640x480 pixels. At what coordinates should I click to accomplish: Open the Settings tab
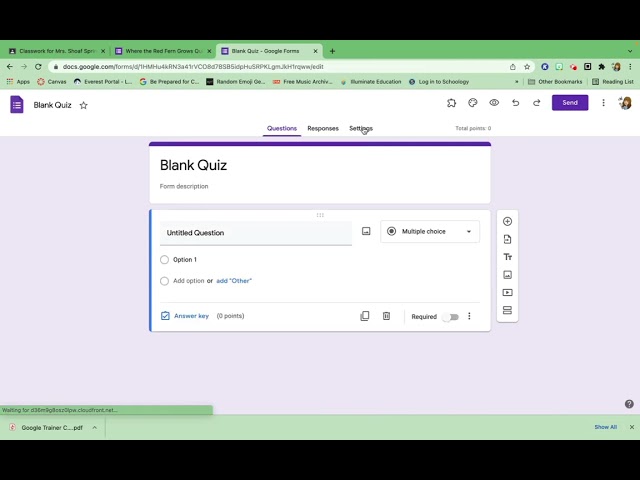(x=361, y=128)
